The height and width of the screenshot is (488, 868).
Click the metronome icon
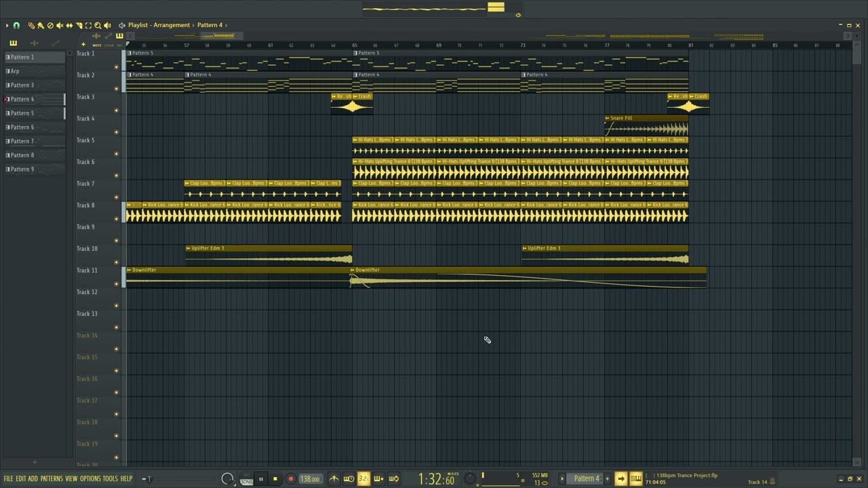(x=334, y=479)
